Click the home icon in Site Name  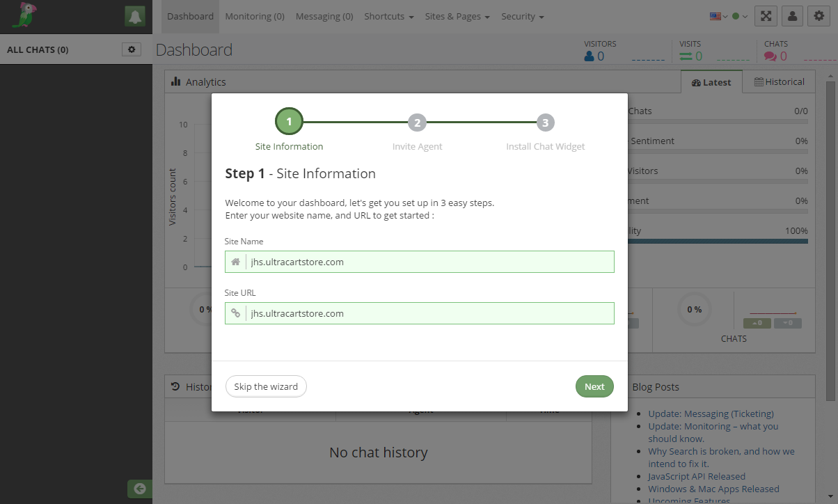[x=236, y=262]
